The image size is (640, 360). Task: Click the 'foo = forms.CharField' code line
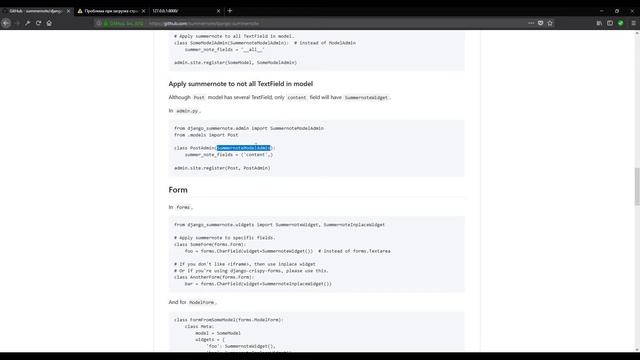[x=287, y=251]
